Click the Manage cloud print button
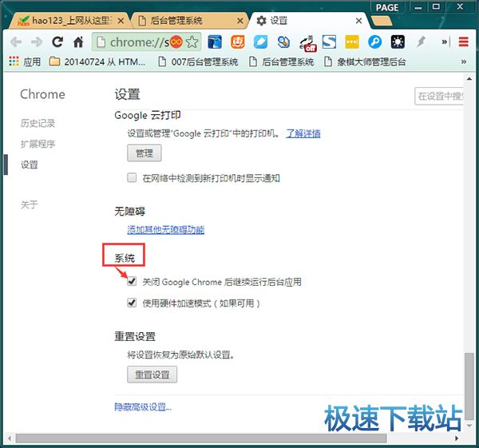This screenshot has height=448, width=479. [x=144, y=153]
